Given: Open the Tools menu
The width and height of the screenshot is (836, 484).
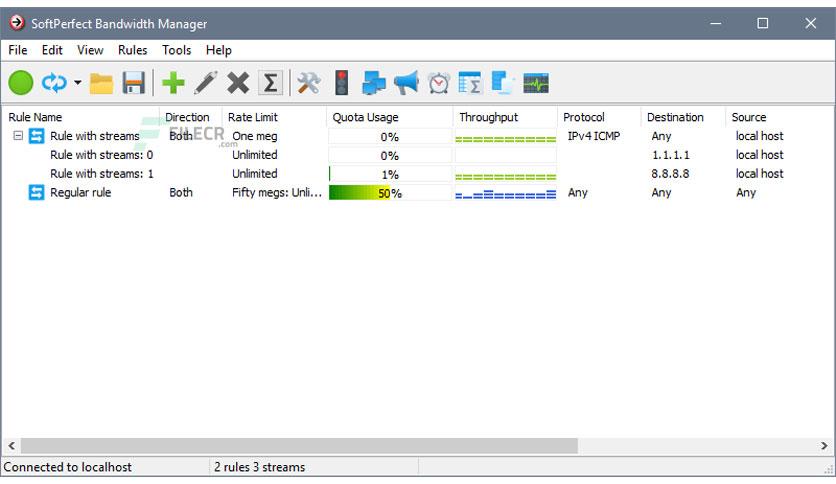Looking at the screenshot, I should tap(176, 50).
